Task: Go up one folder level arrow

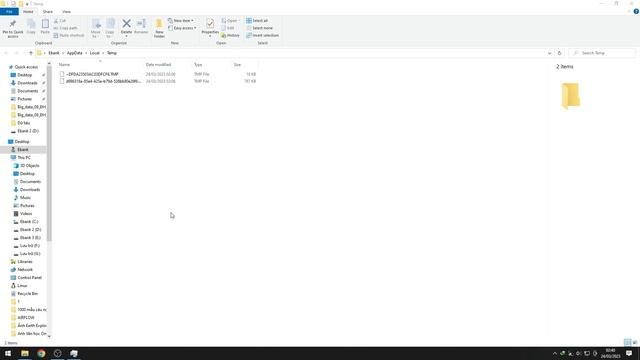Action: pyautogui.click(x=31, y=53)
